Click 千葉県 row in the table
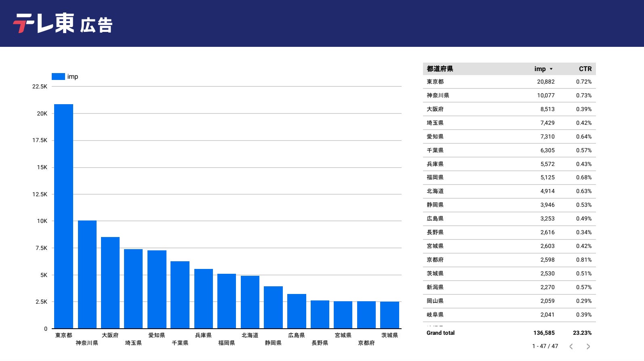 (x=509, y=150)
